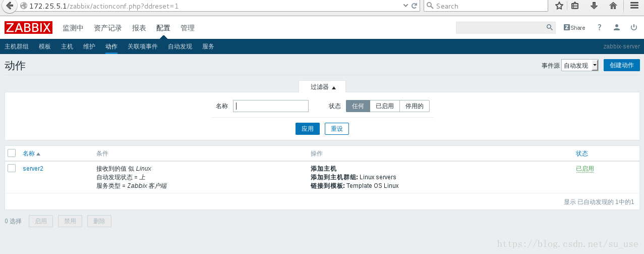
Task: Open the bookmarks list icon
Action: (575, 6)
